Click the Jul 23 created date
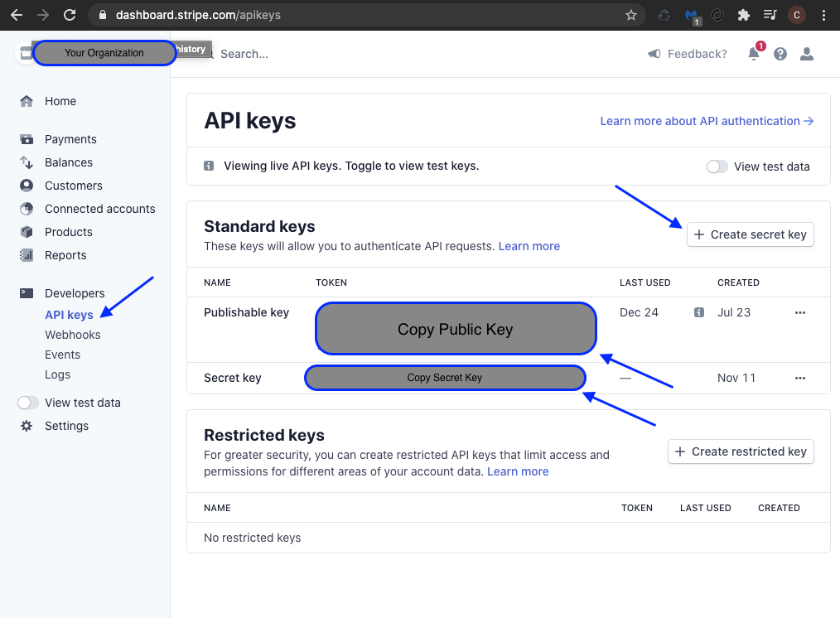Screen dimensions: 840x618 click(x=734, y=313)
